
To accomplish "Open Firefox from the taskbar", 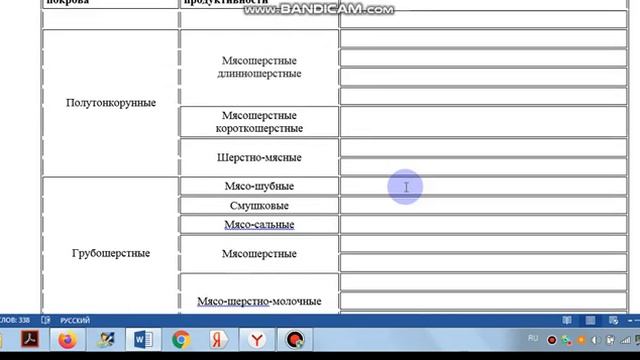I will pos(67,340).
